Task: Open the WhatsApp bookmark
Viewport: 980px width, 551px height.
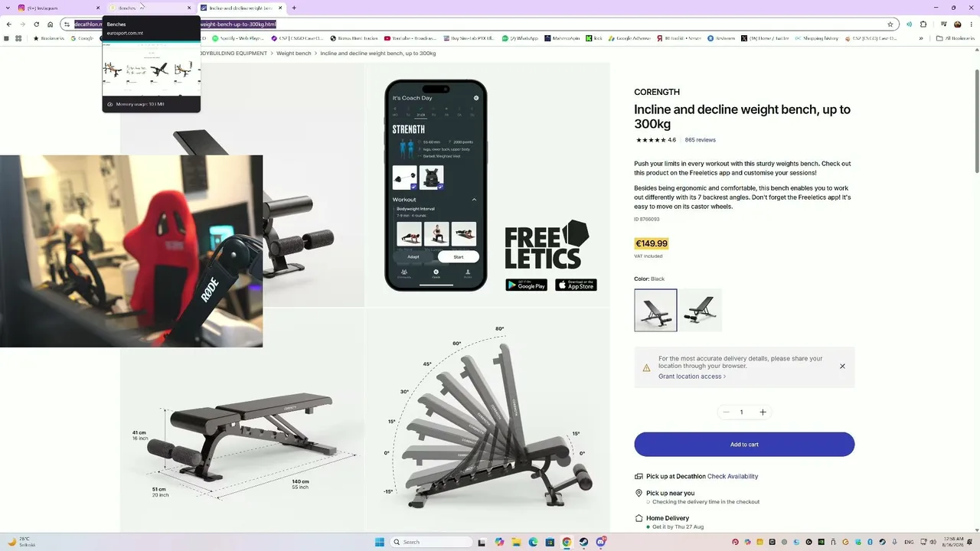Action: 521,38
